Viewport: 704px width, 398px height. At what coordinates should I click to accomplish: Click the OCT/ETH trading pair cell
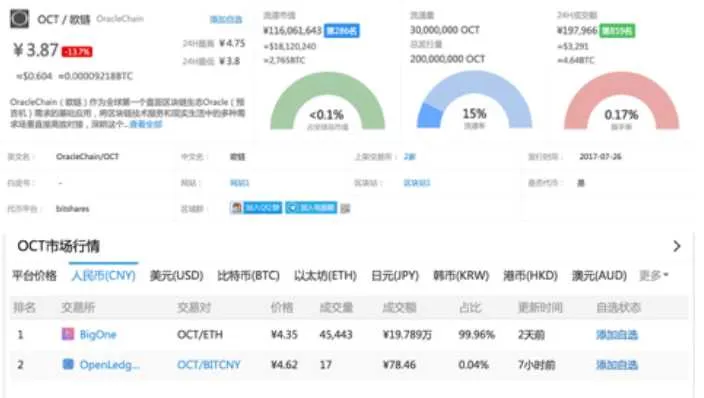pos(200,334)
